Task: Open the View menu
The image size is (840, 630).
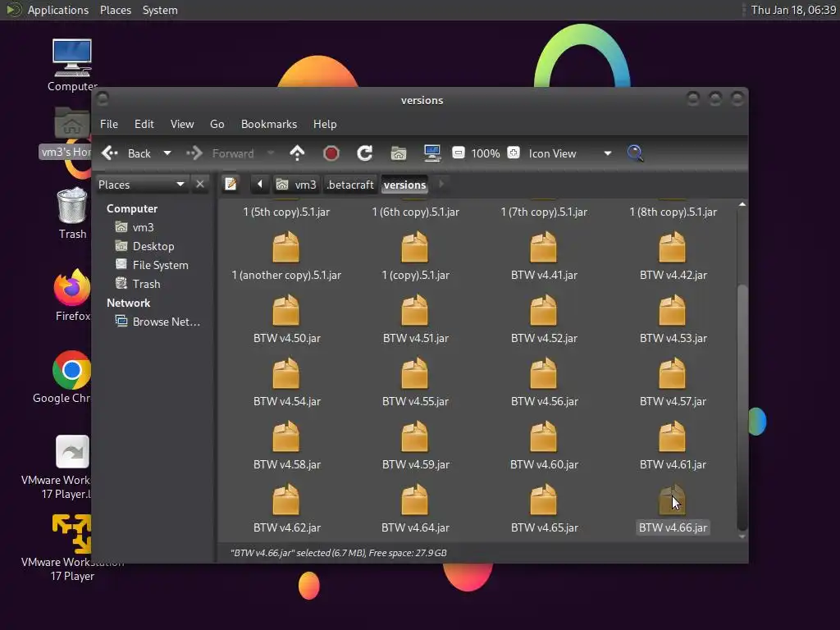Action: (182, 124)
